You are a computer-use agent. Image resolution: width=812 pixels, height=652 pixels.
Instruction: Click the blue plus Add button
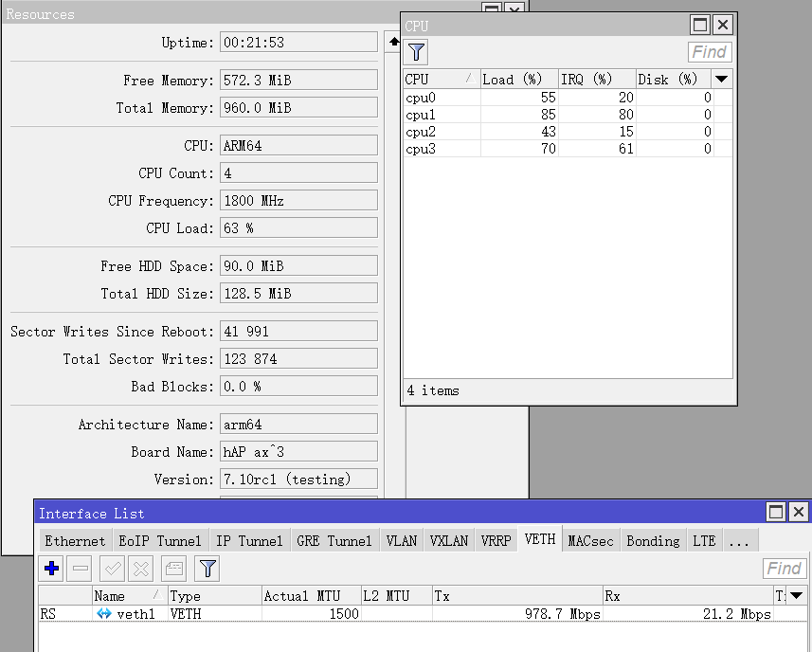[52, 569]
